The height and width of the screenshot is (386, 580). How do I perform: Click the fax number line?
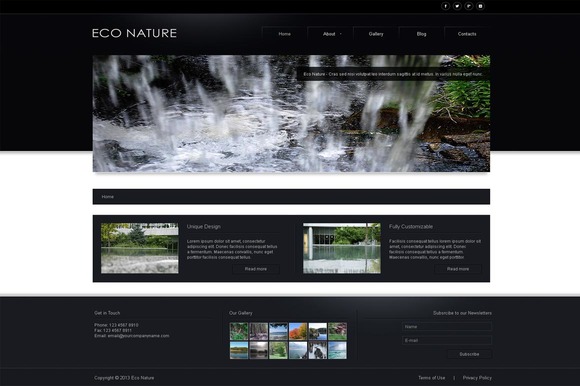(113, 331)
